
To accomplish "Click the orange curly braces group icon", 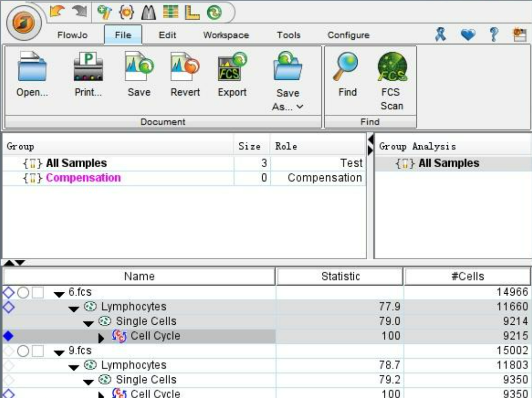I will (x=127, y=13).
